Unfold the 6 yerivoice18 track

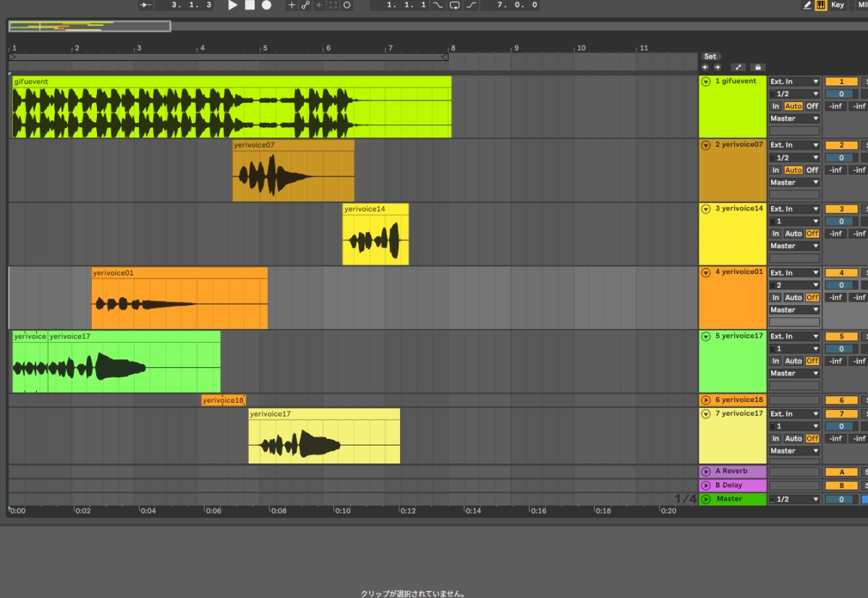706,400
